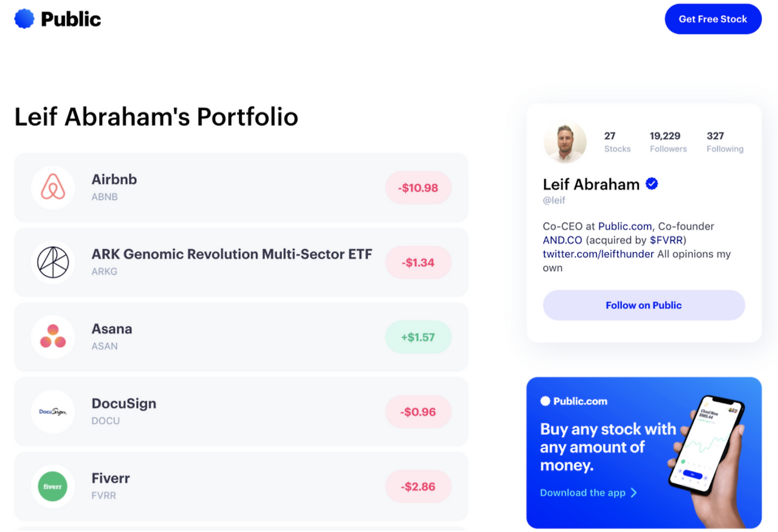View the 327 Following list
Screen dimensions: 778x532
pos(725,142)
